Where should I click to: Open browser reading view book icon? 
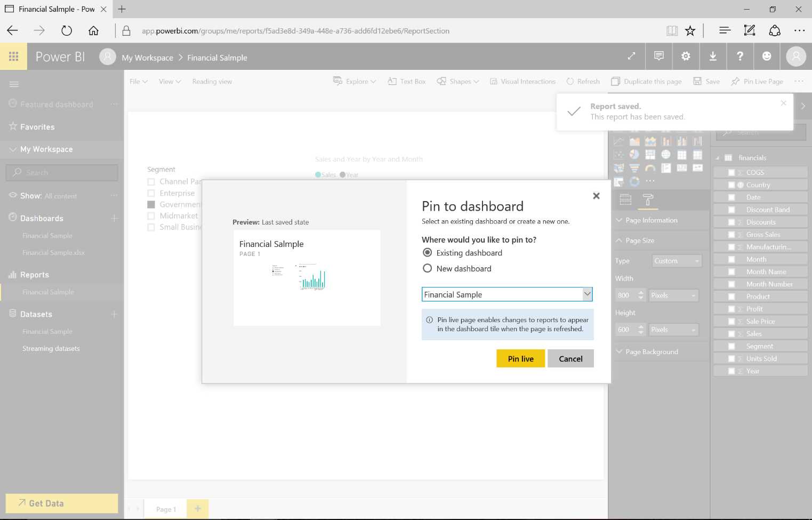click(672, 30)
